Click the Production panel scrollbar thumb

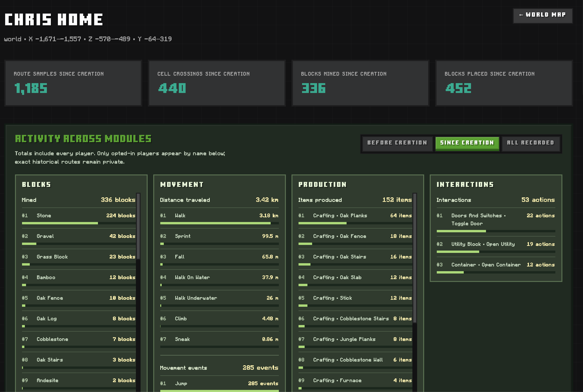(415, 258)
